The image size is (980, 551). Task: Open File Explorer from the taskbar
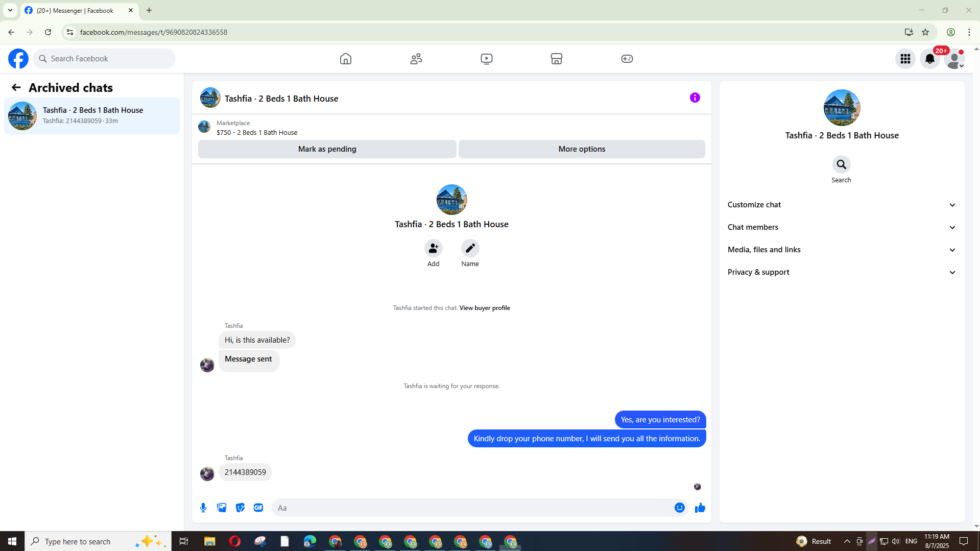[x=210, y=541]
